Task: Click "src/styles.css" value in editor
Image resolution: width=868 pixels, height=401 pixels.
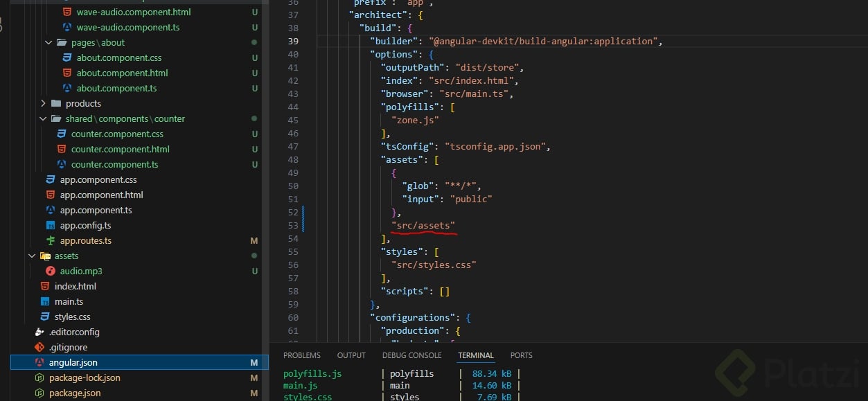Action: point(434,265)
